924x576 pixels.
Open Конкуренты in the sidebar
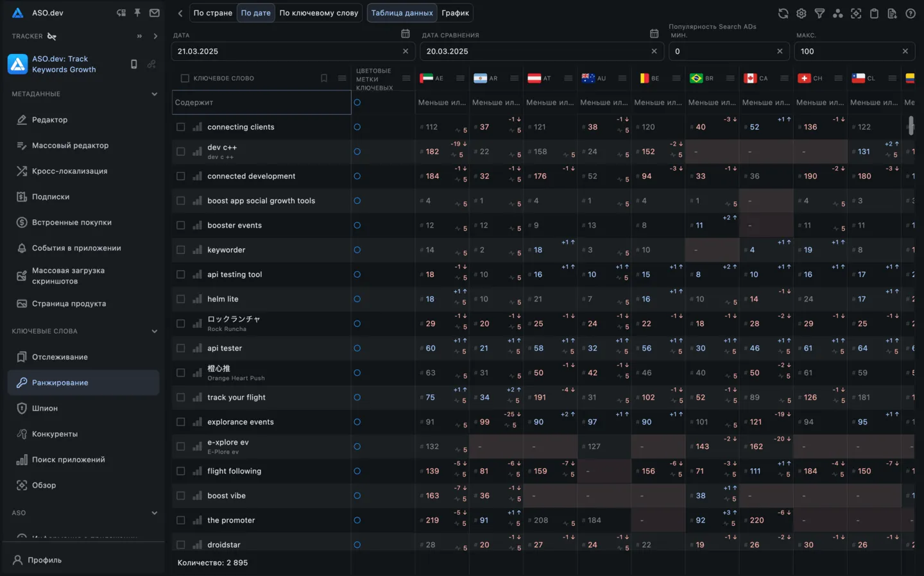(x=55, y=434)
